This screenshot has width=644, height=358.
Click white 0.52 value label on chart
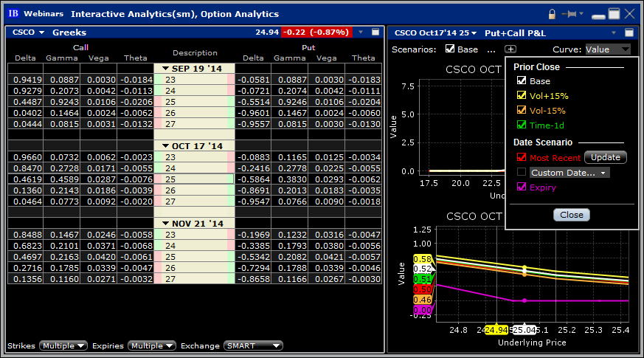[x=422, y=269]
